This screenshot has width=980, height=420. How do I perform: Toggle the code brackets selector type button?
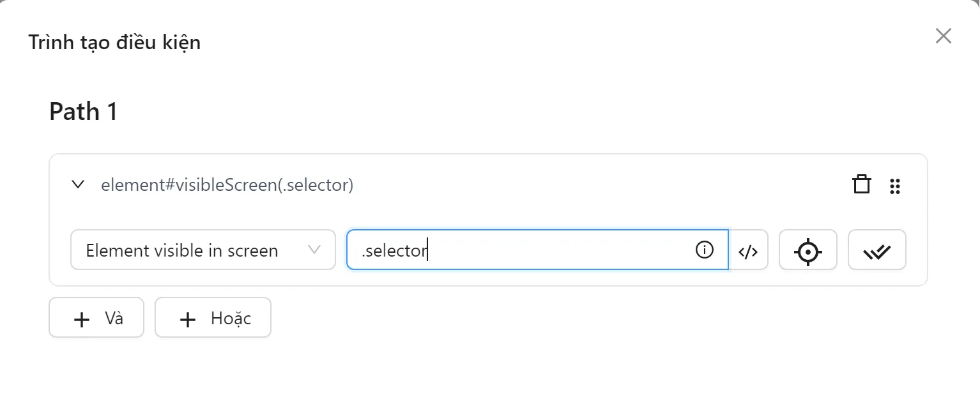[x=748, y=251]
